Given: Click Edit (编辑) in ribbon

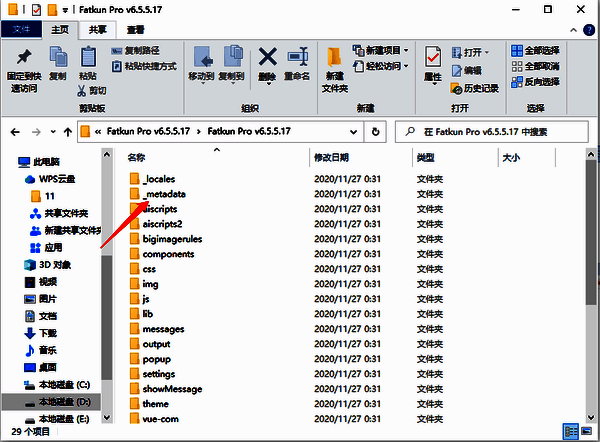Looking at the screenshot, I should (466, 71).
